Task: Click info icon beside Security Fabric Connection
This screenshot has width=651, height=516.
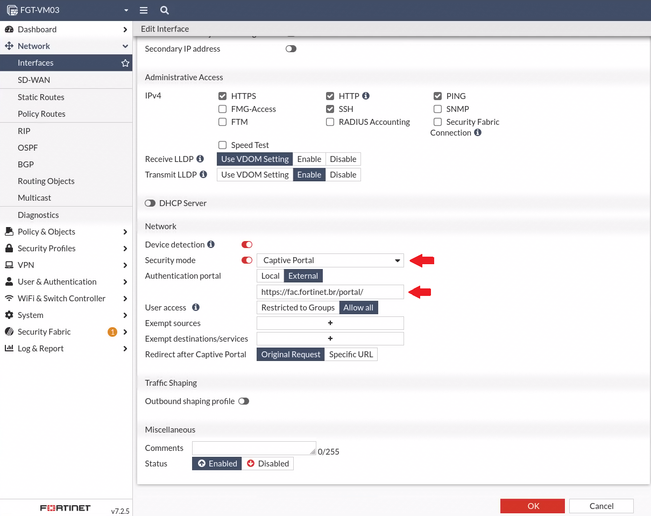Action: [x=478, y=132]
